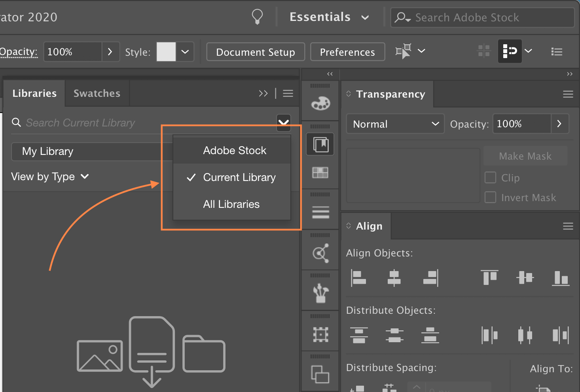The image size is (580, 392).
Task: Click the Document Setup button
Action: (255, 52)
